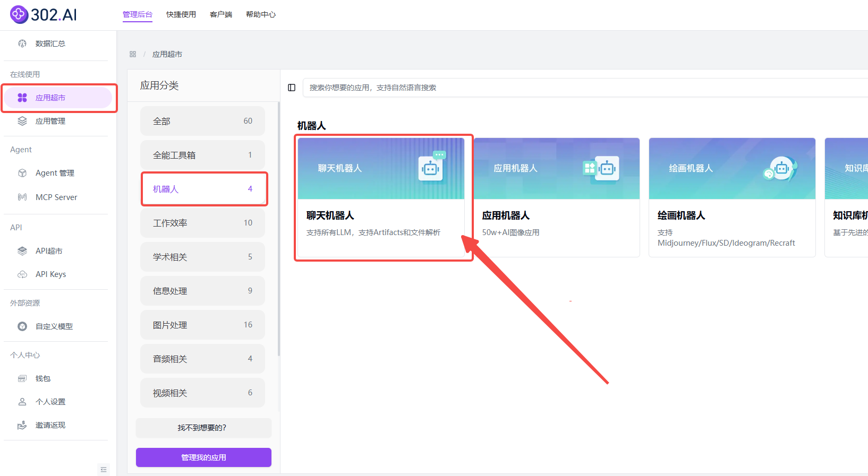Open API超市 in sidebar
The height and width of the screenshot is (476, 868).
[x=49, y=251]
